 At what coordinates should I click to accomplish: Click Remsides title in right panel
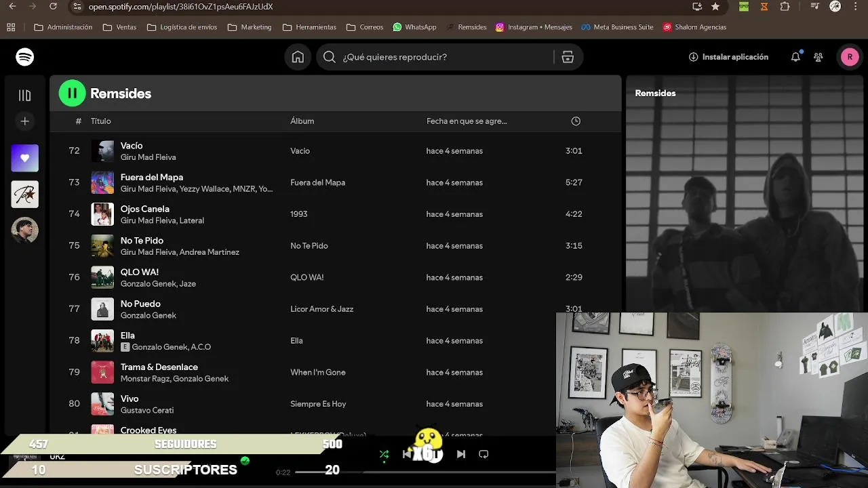pyautogui.click(x=655, y=94)
